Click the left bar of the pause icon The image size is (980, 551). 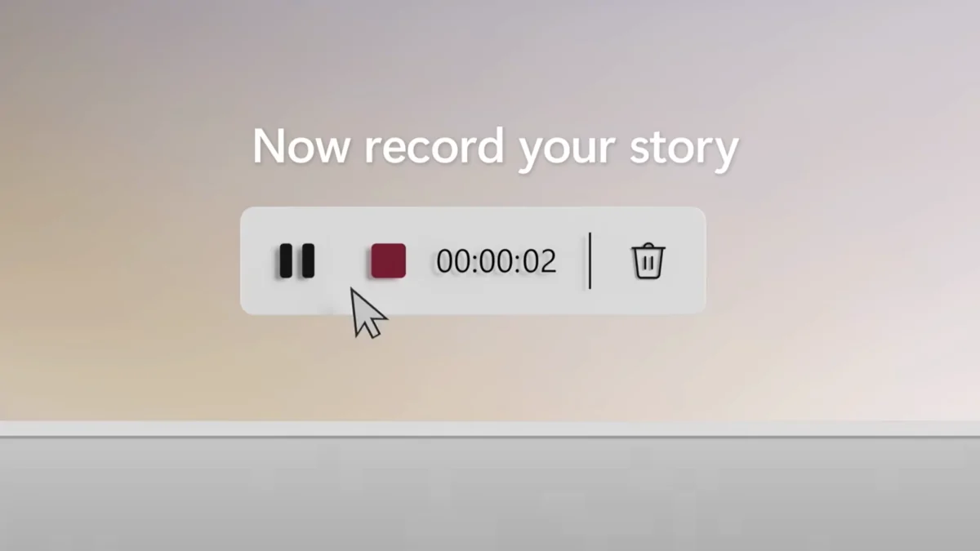pos(286,261)
